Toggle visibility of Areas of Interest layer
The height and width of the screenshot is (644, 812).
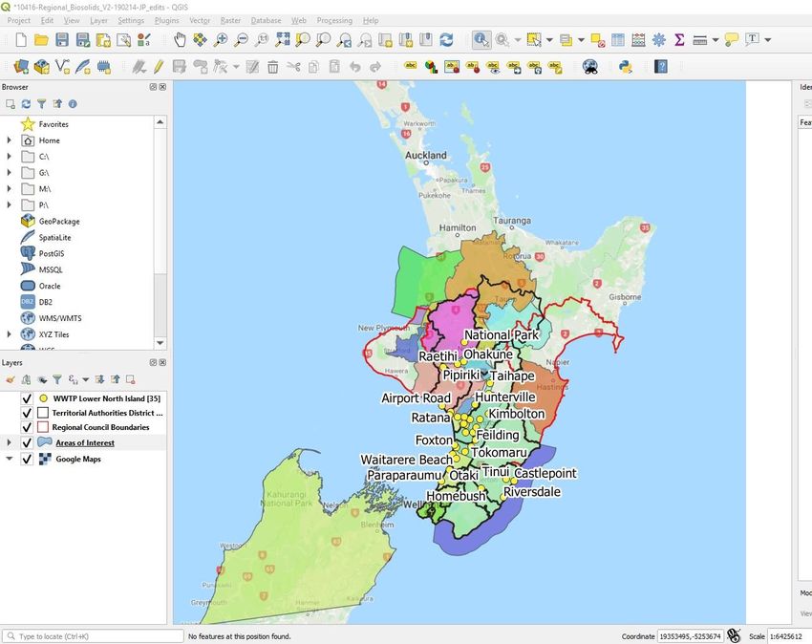pyautogui.click(x=27, y=443)
